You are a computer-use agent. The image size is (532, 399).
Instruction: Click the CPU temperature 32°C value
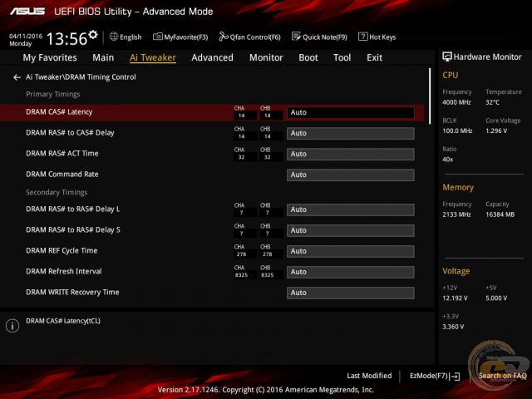tap(492, 102)
